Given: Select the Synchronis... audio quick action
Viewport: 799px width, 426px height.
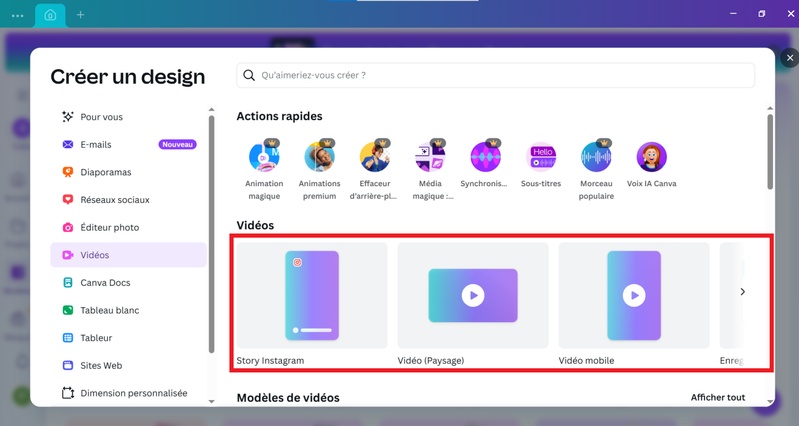Looking at the screenshot, I should point(484,164).
